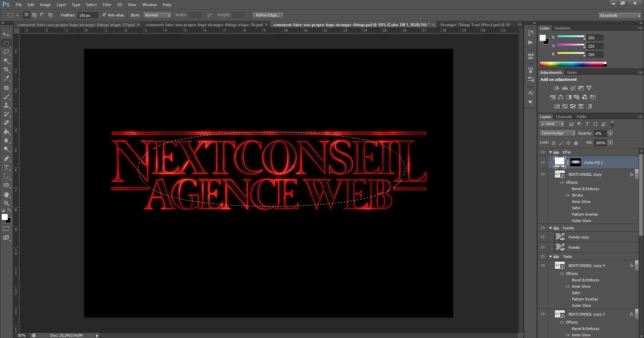The width and height of the screenshot is (644, 338).
Task: Open the Opacity slider dropdown arrow
Action: tap(610, 133)
